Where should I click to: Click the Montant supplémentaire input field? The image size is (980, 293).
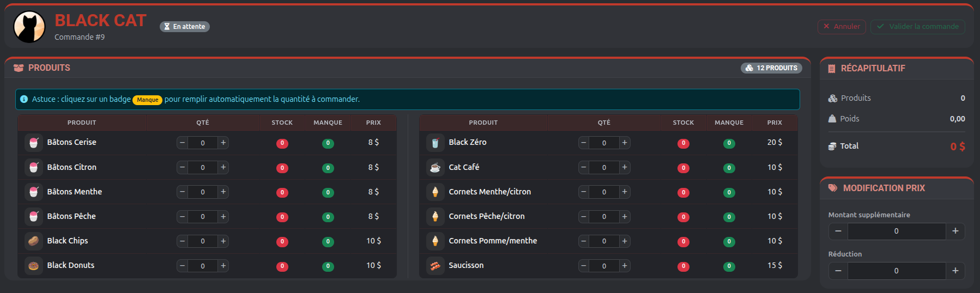click(897, 231)
